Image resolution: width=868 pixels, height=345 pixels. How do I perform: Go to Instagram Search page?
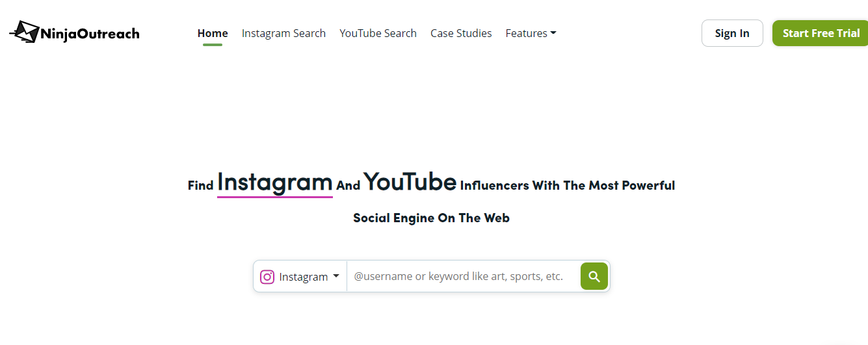point(283,33)
